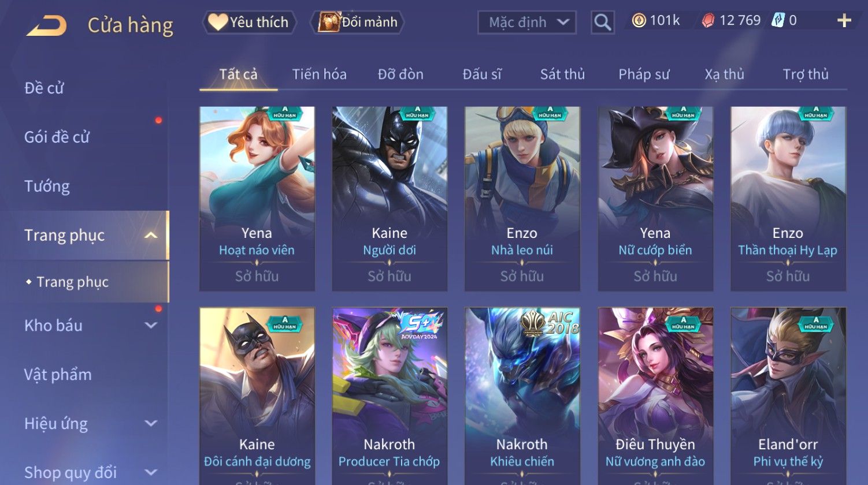Select Kaine Người dơi skin card
Image resolution: width=868 pixels, height=485 pixels.
[390, 199]
